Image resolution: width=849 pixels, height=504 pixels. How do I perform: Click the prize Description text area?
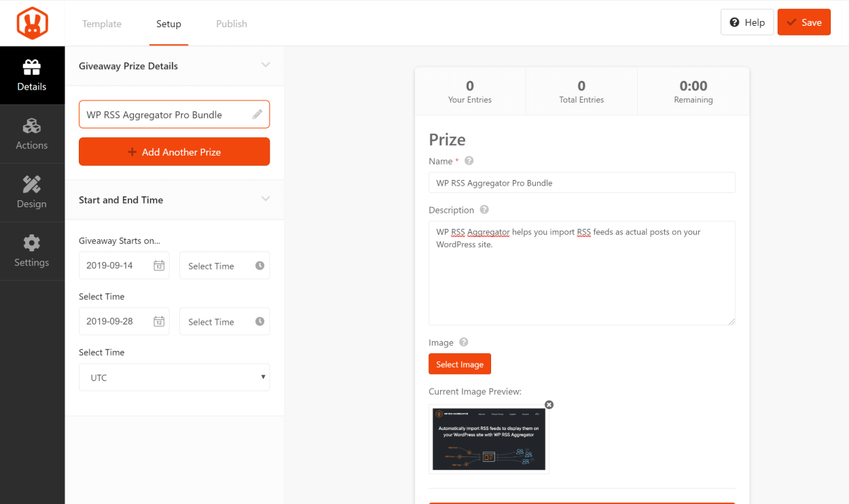582,273
